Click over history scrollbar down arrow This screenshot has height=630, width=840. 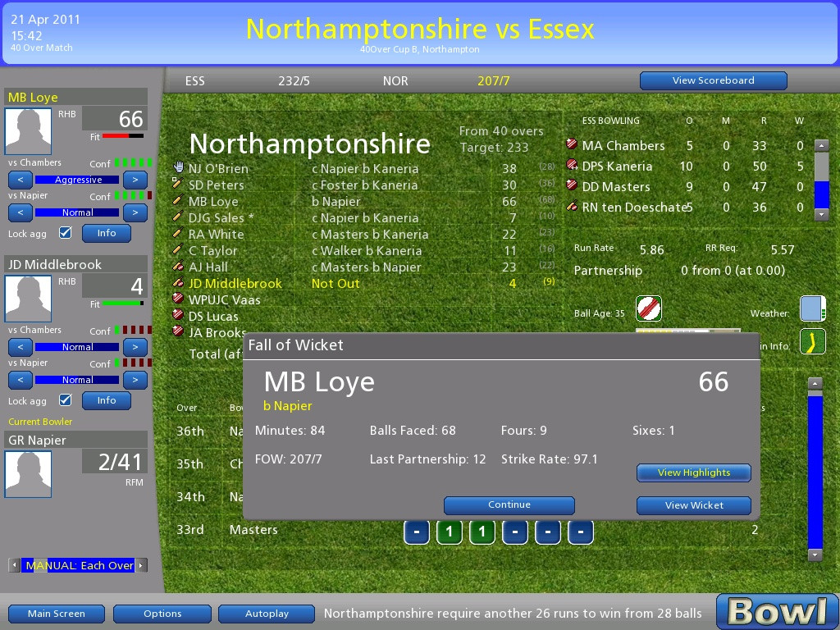(x=815, y=555)
